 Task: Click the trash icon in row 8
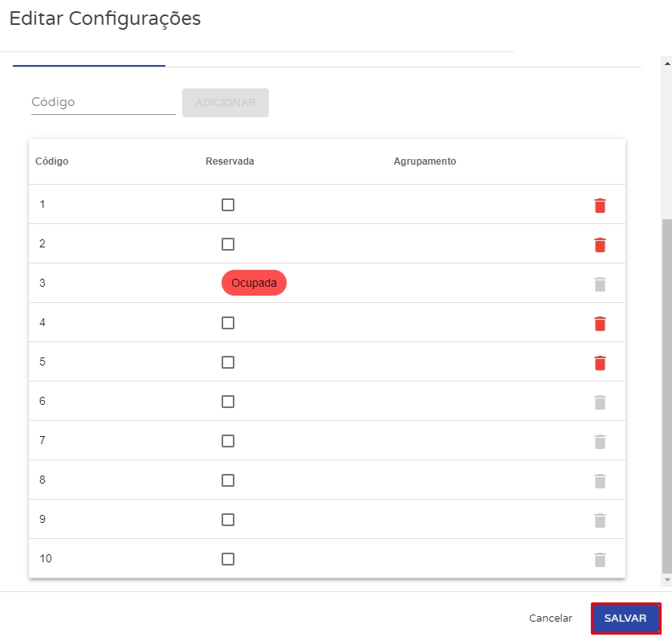pos(600,481)
